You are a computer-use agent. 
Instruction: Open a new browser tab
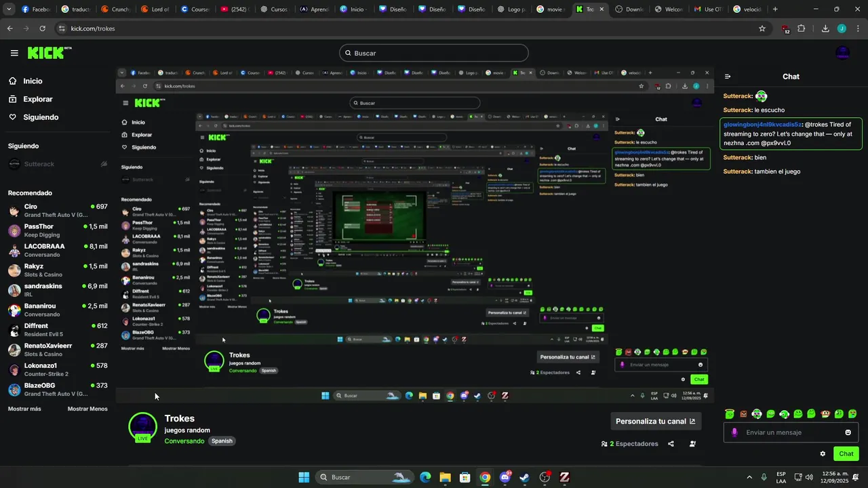[x=775, y=9]
